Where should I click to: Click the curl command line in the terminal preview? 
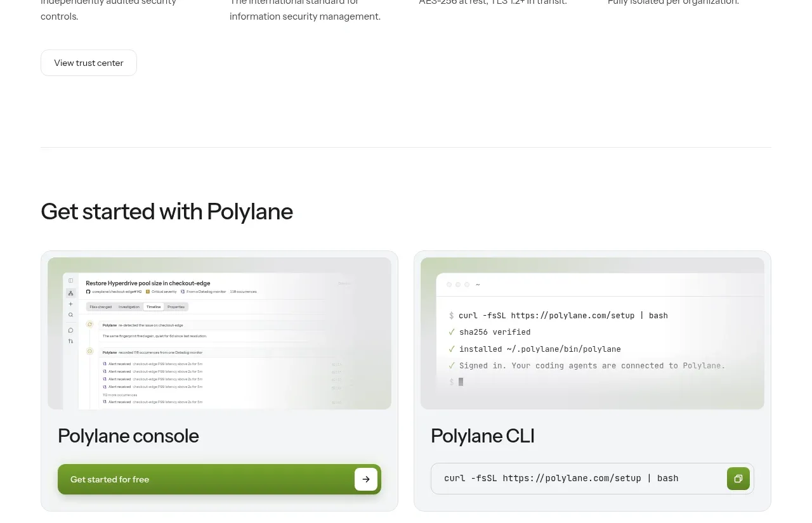pos(558,315)
